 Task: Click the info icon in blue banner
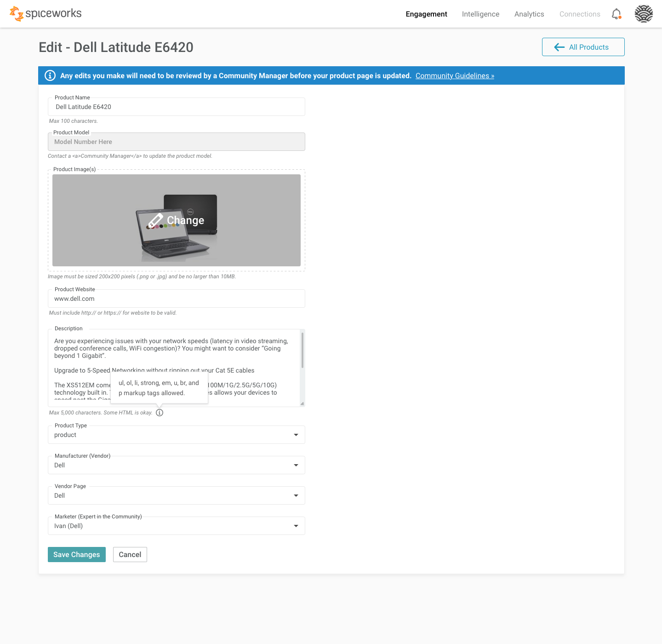coord(50,75)
